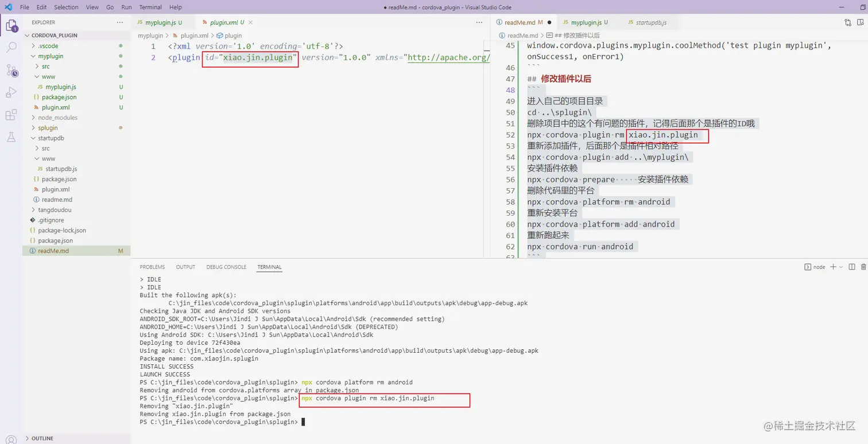Expand the node_modules folder
This screenshot has height=444, width=868.
point(76,118)
